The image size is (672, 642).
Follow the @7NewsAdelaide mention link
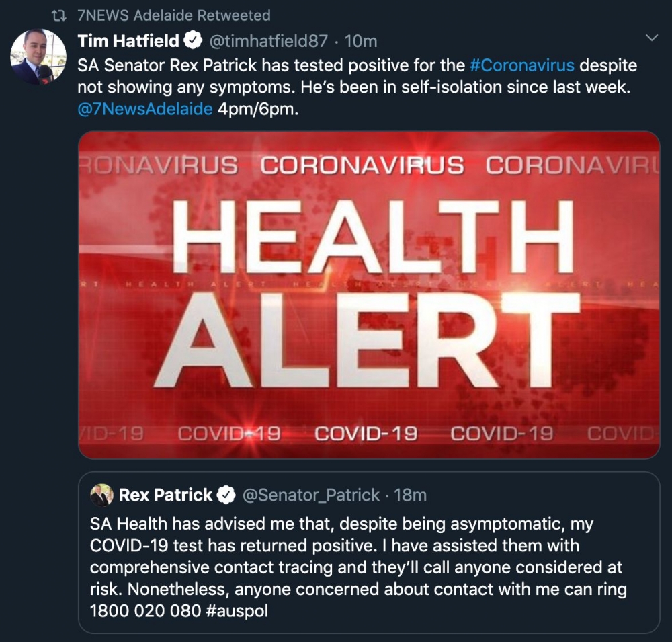[145, 109]
